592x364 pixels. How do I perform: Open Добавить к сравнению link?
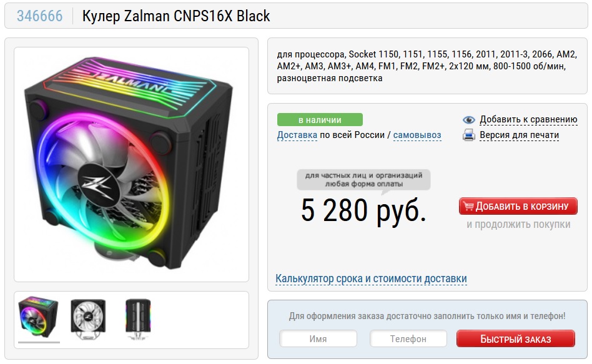pyautogui.click(x=528, y=120)
